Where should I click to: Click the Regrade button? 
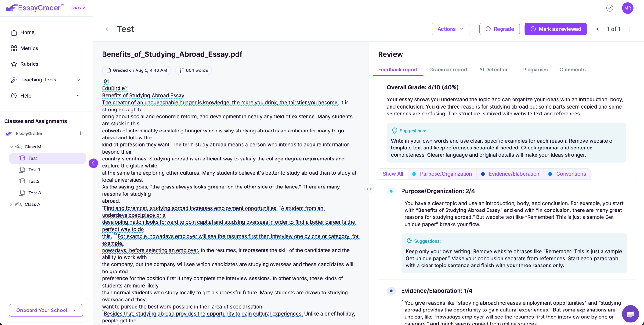click(x=499, y=29)
